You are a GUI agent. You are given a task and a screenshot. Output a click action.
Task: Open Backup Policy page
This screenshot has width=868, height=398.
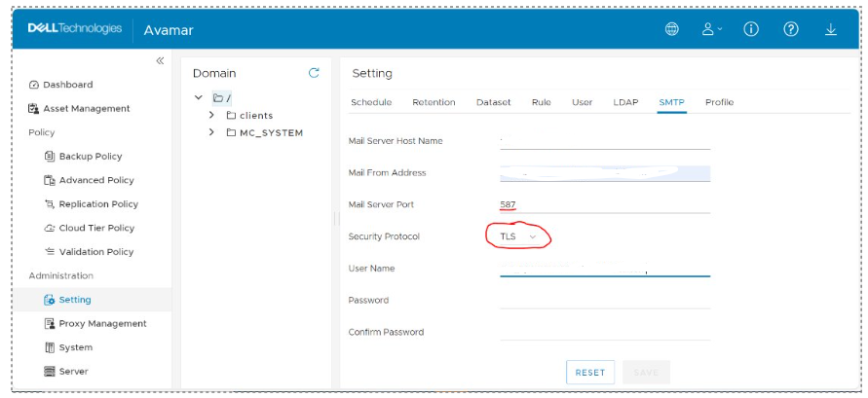(x=91, y=156)
